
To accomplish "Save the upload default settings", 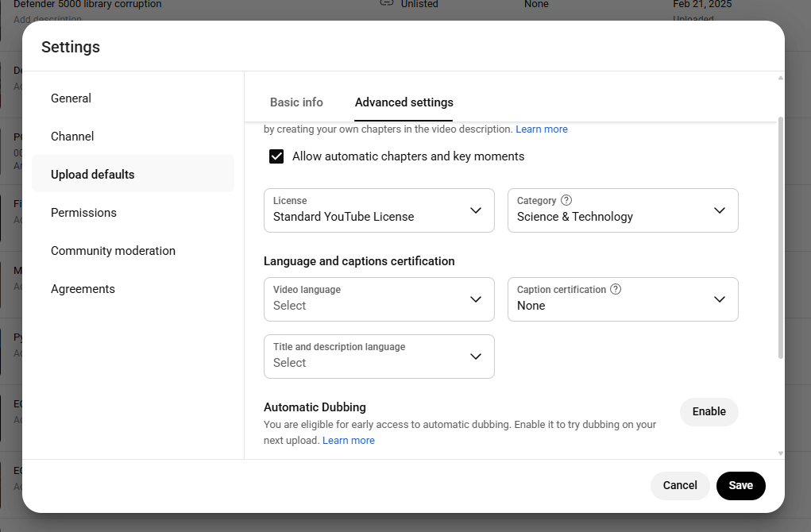I will [x=740, y=485].
